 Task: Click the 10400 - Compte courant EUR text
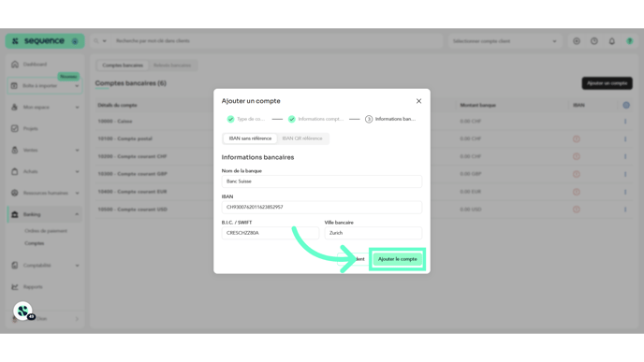(x=132, y=192)
